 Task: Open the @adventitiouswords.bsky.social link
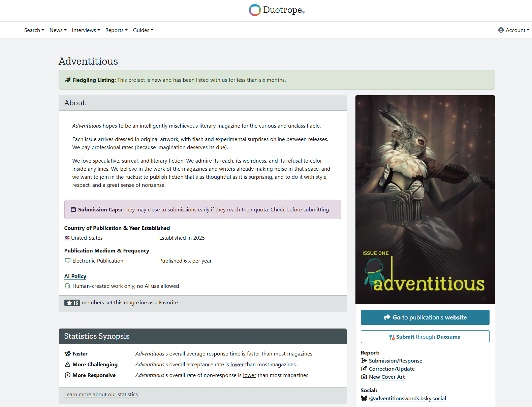point(407,398)
